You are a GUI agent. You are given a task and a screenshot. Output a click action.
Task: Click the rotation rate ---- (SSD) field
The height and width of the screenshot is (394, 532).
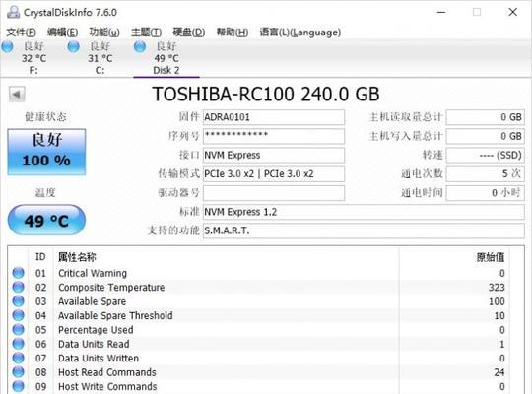485,155
